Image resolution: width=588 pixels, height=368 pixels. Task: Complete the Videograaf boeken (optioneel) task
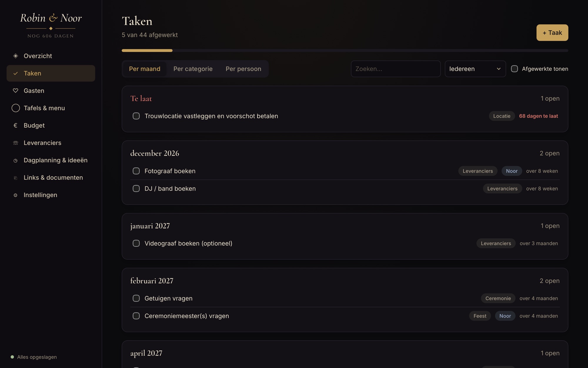pyautogui.click(x=136, y=243)
